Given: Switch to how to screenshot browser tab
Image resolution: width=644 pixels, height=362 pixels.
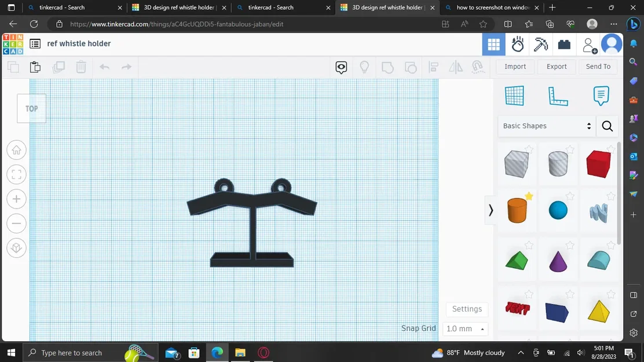Looking at the screenshot, I should (492, 8).
